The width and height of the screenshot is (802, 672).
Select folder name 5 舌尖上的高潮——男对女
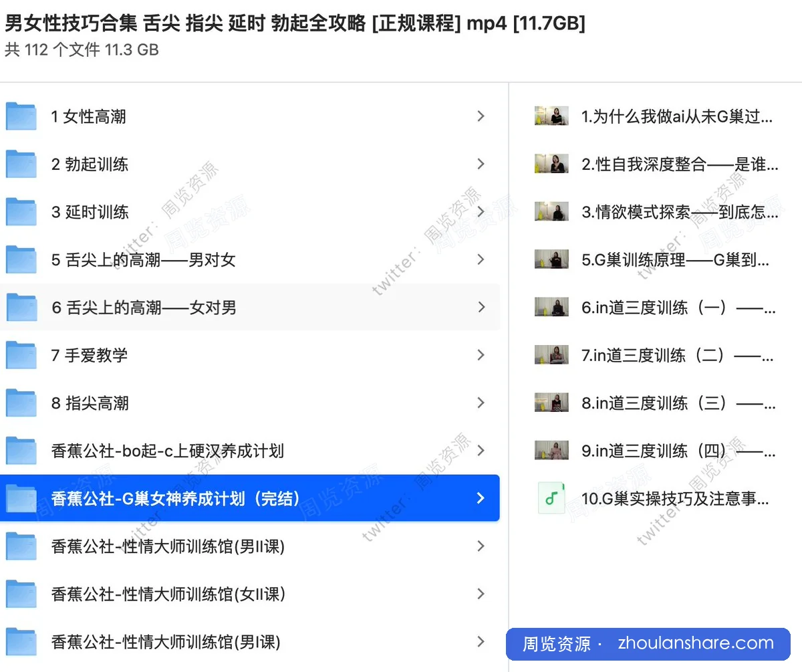[x=143, y=260]
